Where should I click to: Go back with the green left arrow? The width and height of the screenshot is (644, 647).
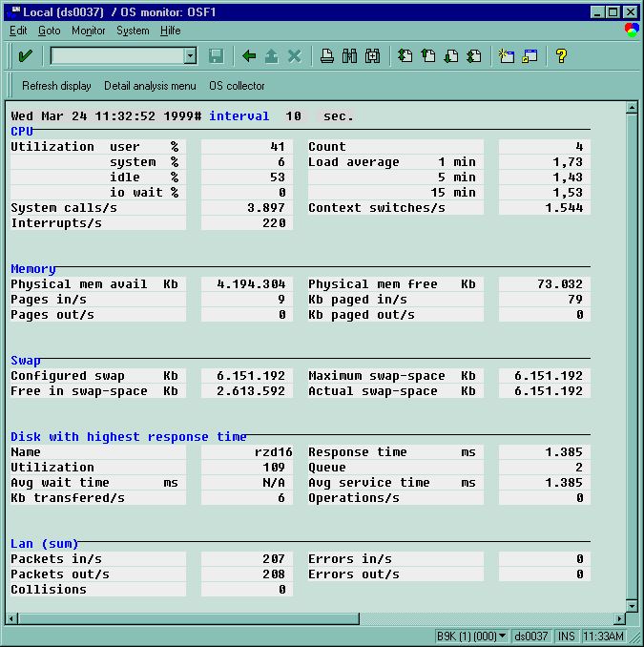[x=250, y=56]
